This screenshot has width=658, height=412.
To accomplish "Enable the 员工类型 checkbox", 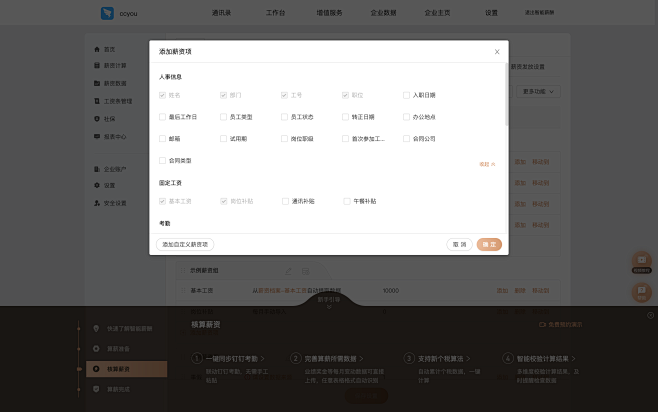I will [223, 117].
